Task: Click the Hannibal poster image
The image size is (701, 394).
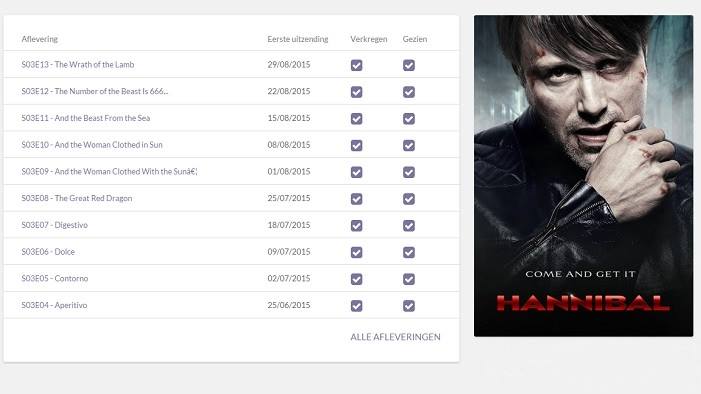Action: [583, 176]
